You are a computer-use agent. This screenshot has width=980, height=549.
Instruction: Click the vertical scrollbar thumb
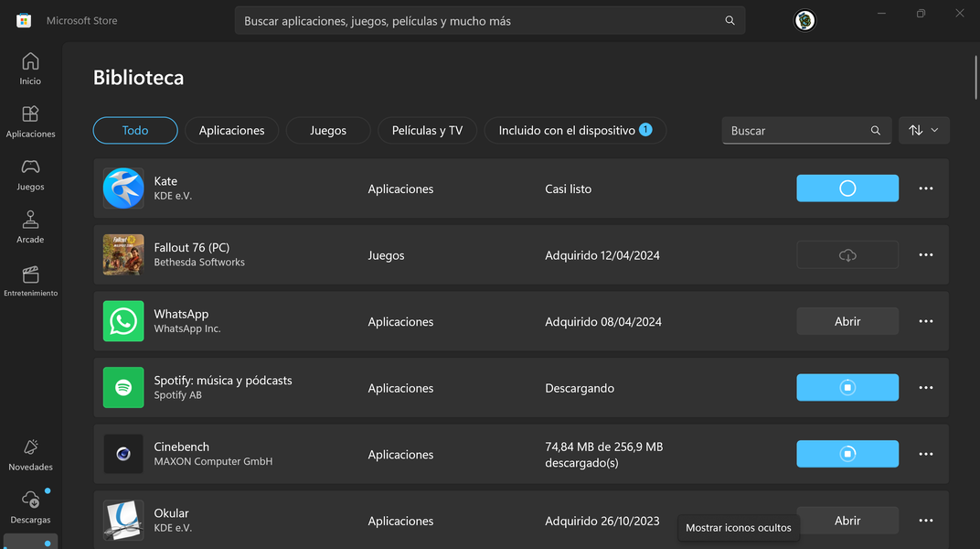coord(975,77)
